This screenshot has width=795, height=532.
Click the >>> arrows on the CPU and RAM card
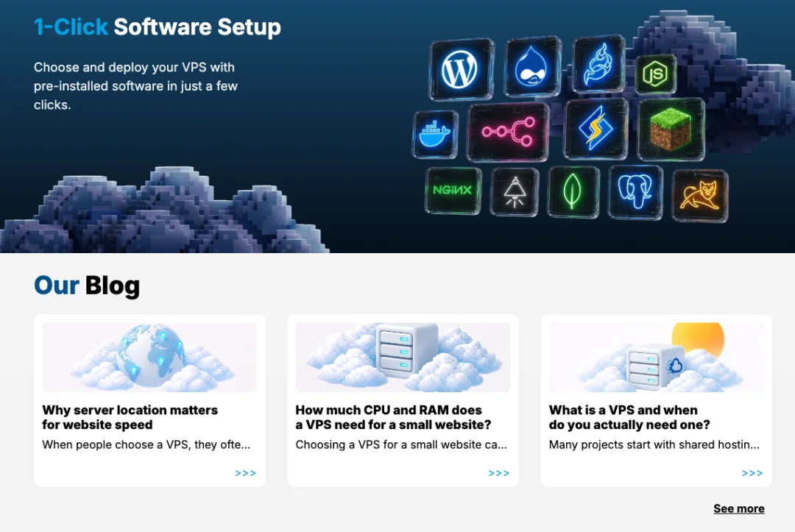[499, 473]
